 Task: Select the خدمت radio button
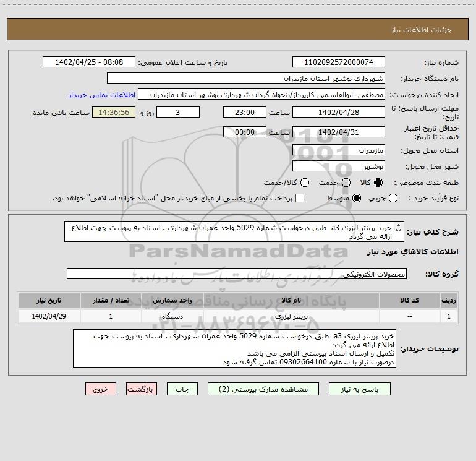pyautogui.click(x=346, y=183)
